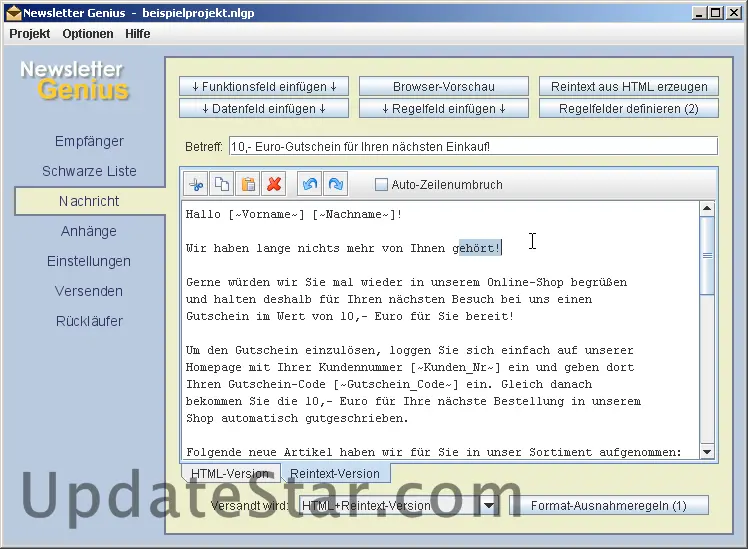Open the Anhänge section
748x549 pixels.
[x=89, y=231]
